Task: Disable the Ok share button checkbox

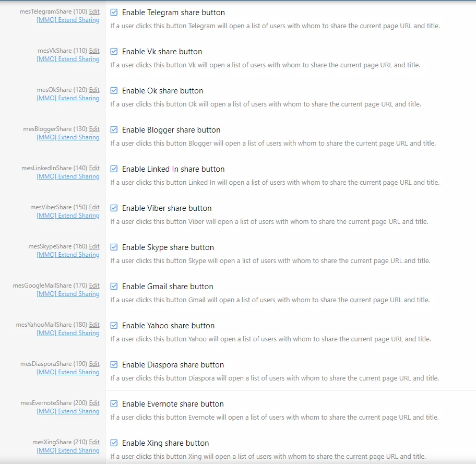Action: coord(114,91)
